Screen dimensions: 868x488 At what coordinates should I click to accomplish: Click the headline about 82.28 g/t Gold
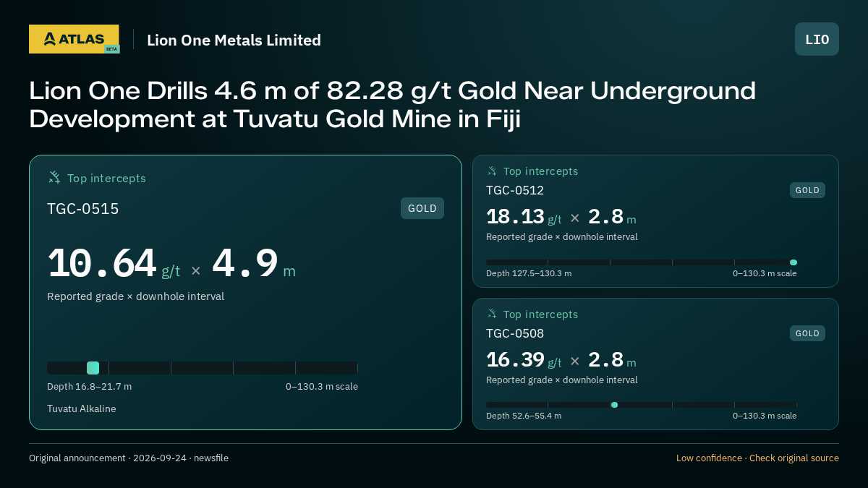[392, 105]
